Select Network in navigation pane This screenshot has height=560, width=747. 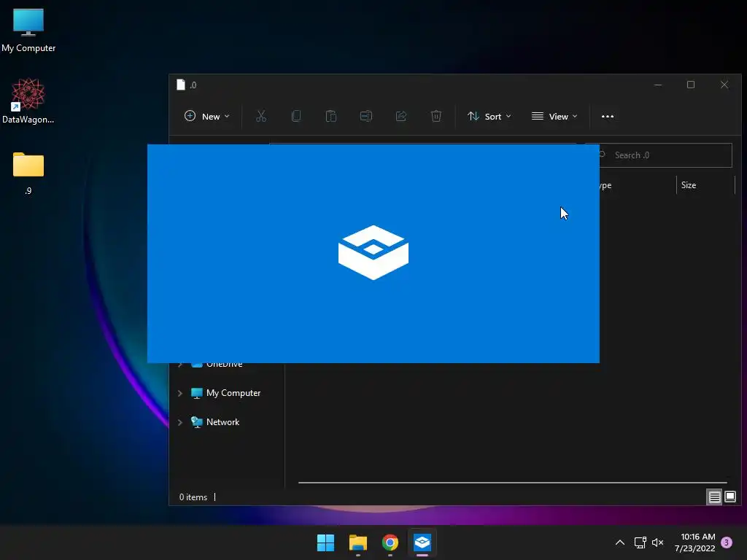(x=215, y=422)
